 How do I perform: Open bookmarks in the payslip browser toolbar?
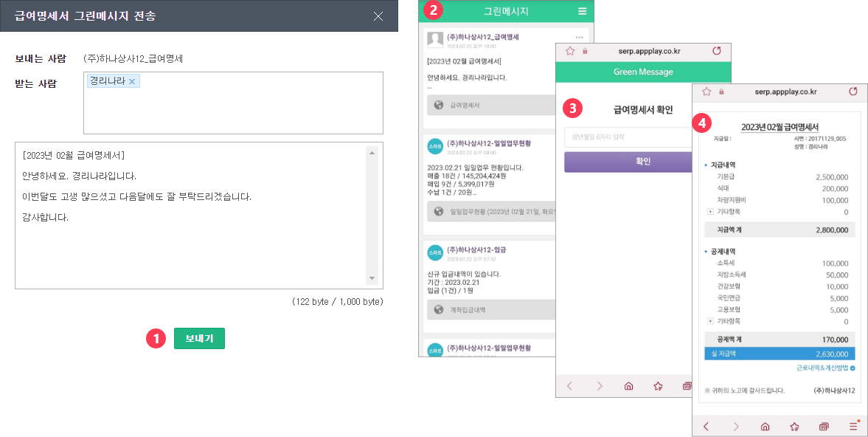click(x=794, y=426)
